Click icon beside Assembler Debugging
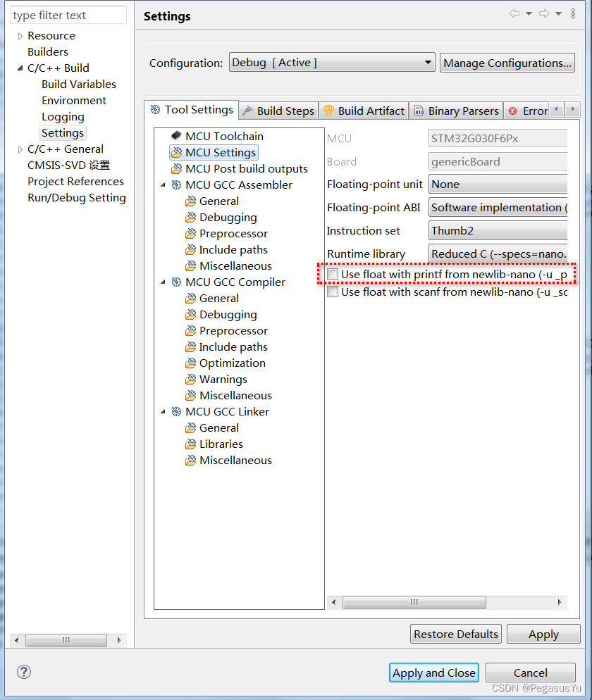This screenshot has height=700, width=592. click(191, 217)
